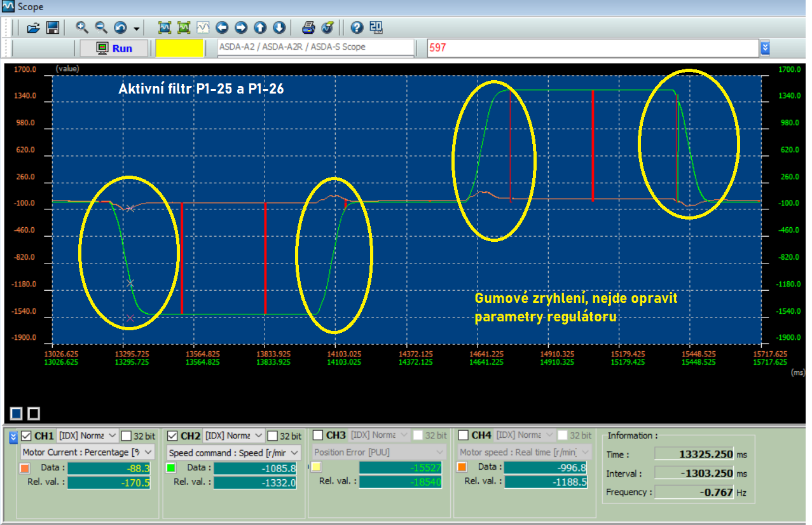Click the left arrow pan icon

pyautogui.click(x=222, y=27)
